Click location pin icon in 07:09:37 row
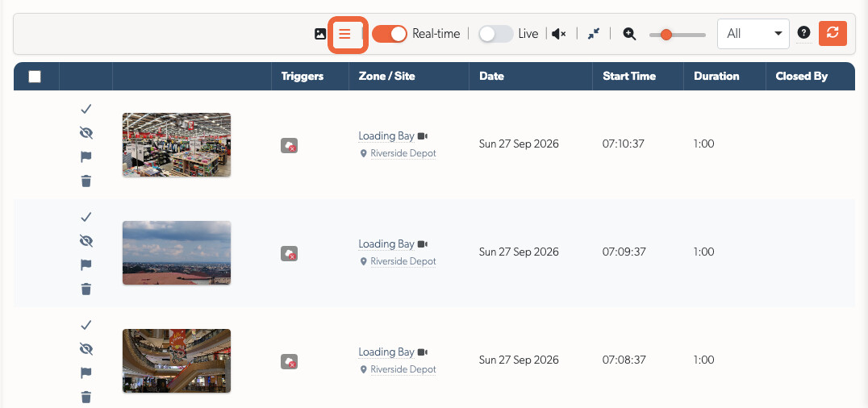This screenshot has width=868, height=408. (x=364, y=261)
